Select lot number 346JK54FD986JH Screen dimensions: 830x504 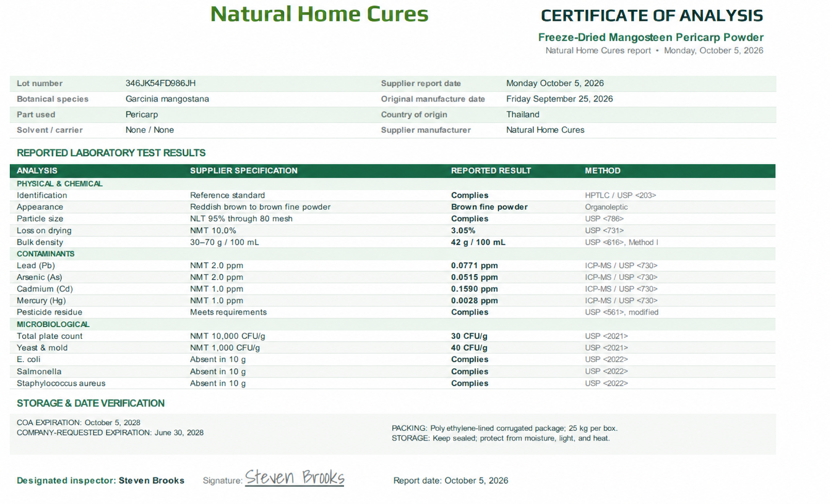(160, 83)
